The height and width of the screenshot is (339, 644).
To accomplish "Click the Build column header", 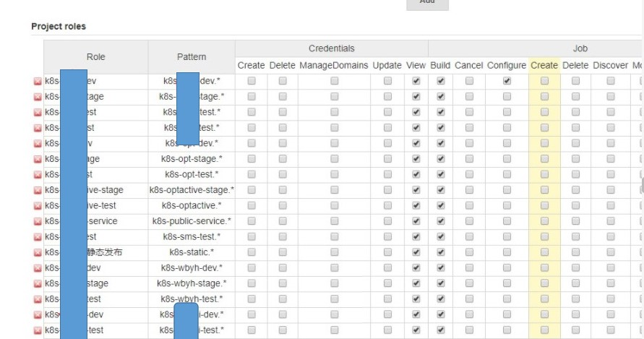I will (440, 66).
